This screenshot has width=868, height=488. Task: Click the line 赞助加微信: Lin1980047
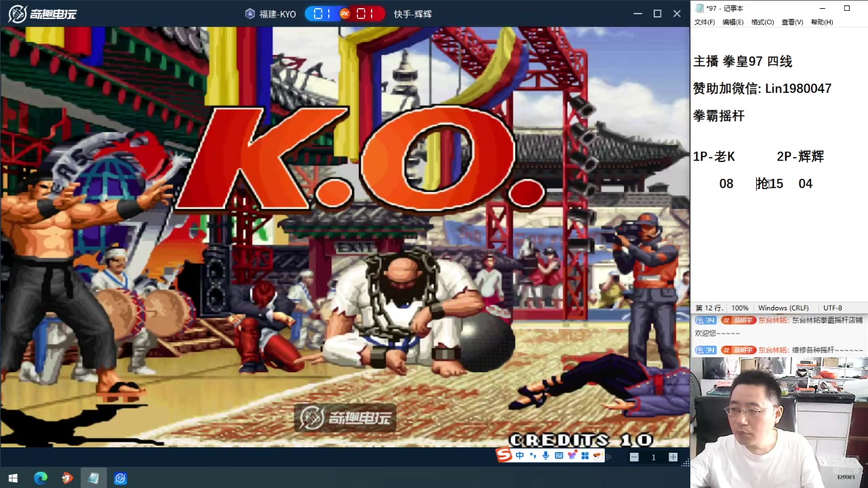pyautogui.click(x=762, y=89)
